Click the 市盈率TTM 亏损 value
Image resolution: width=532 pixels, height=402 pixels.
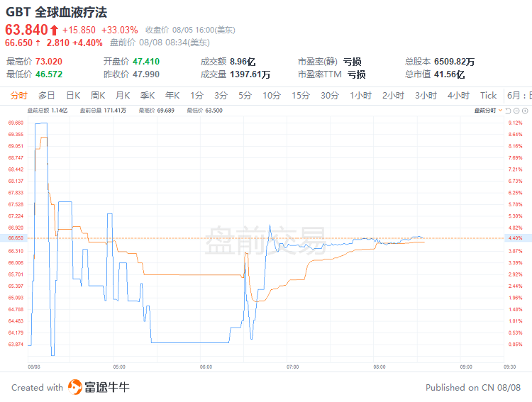pos(357,74)
